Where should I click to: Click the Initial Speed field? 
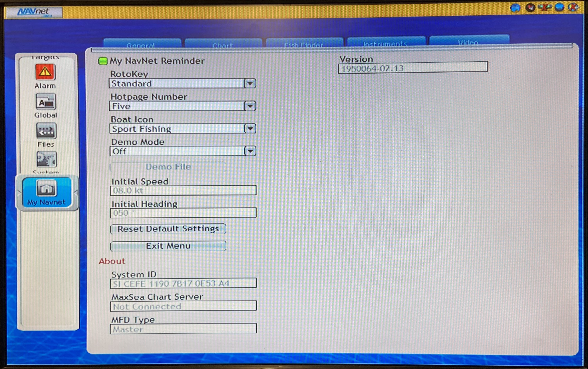pos(183,190)
